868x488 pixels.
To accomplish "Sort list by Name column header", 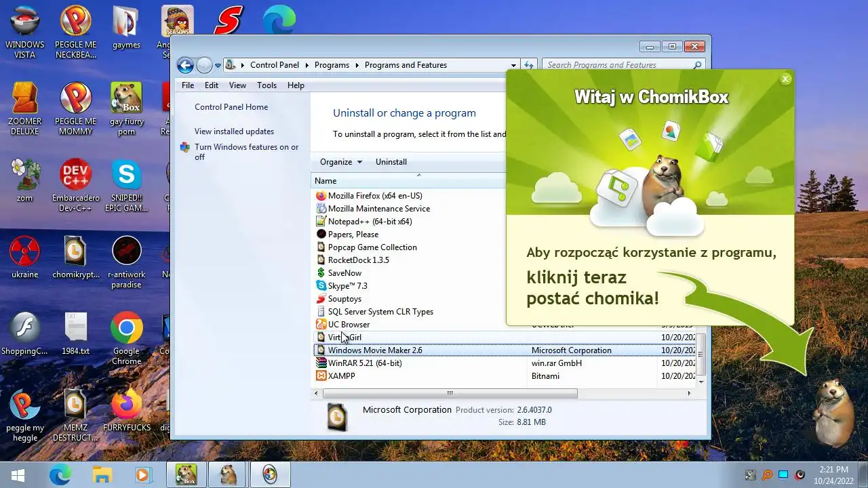I will click(x=408, y=181).
